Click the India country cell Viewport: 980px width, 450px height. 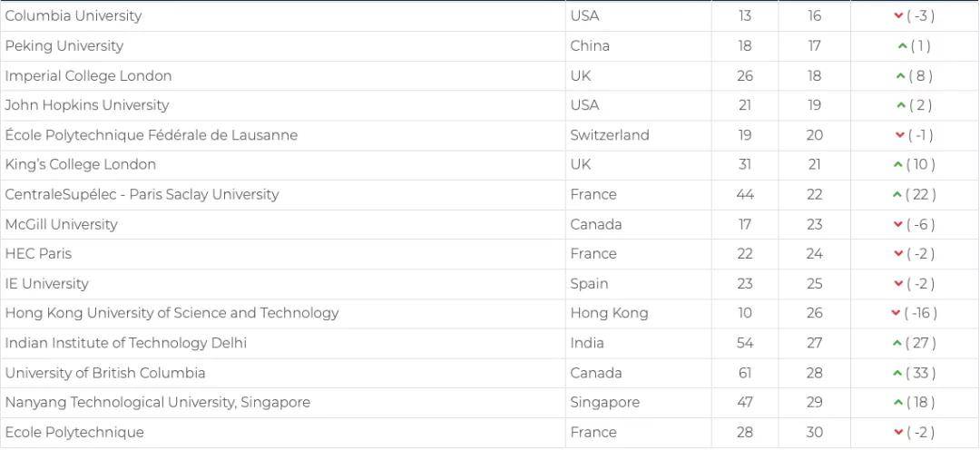pyautogui.click(x=586, y=343)
